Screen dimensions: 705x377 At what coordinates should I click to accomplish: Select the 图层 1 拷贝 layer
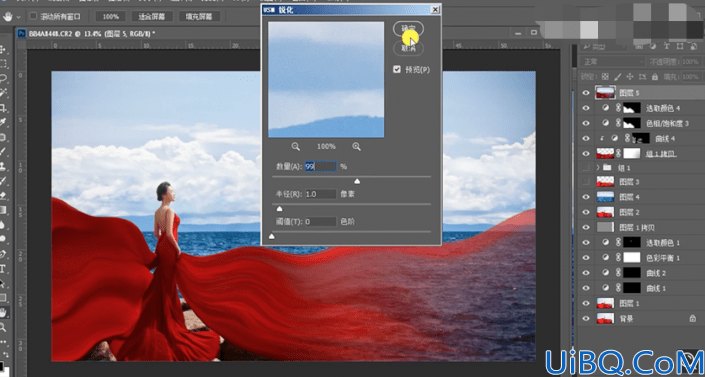point(641,227)
